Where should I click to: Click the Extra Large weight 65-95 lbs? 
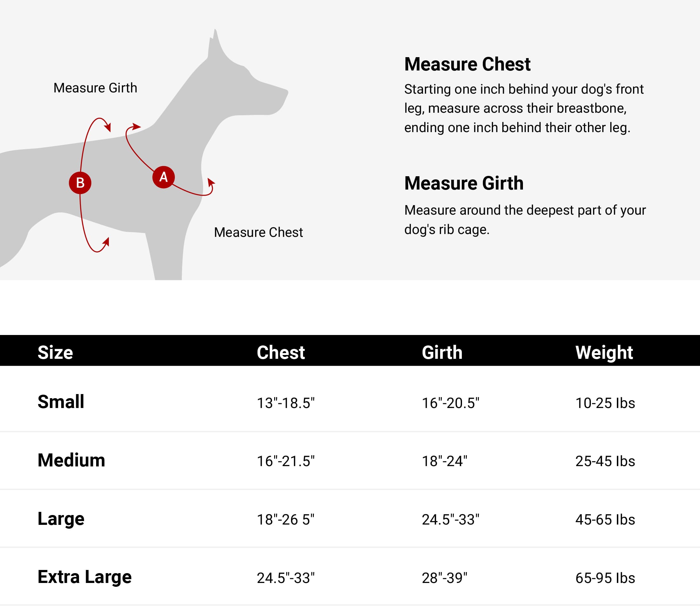coord(605,578)
